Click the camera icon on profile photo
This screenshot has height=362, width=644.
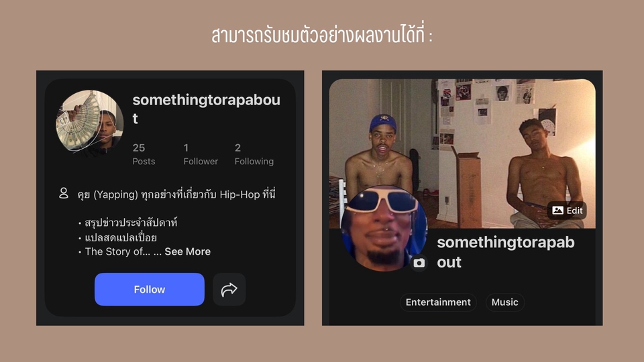419,263
